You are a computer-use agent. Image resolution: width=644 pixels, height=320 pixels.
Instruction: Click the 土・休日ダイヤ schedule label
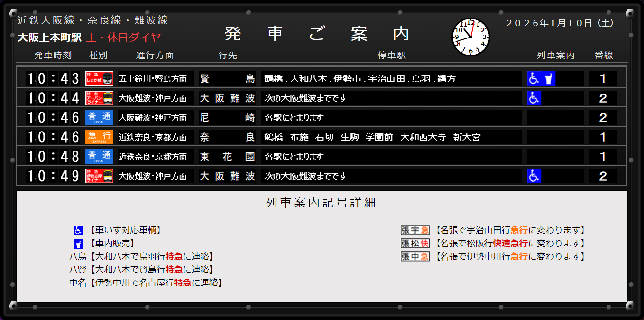click(123, 38)
